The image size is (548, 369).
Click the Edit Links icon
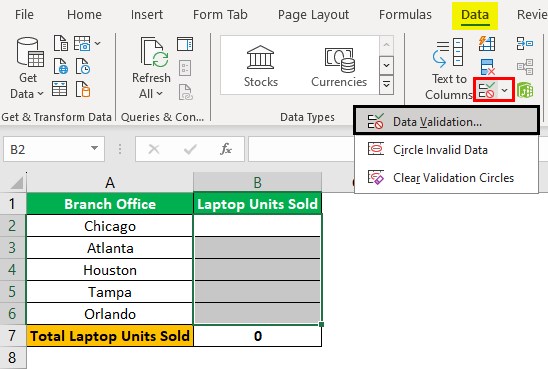[x=186, y=92]
